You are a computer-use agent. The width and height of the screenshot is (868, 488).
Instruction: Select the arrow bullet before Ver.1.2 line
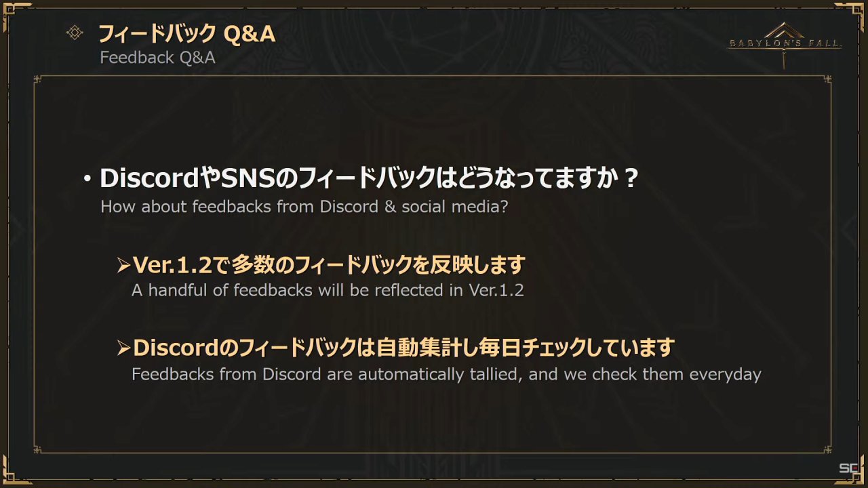coord(123,265)
